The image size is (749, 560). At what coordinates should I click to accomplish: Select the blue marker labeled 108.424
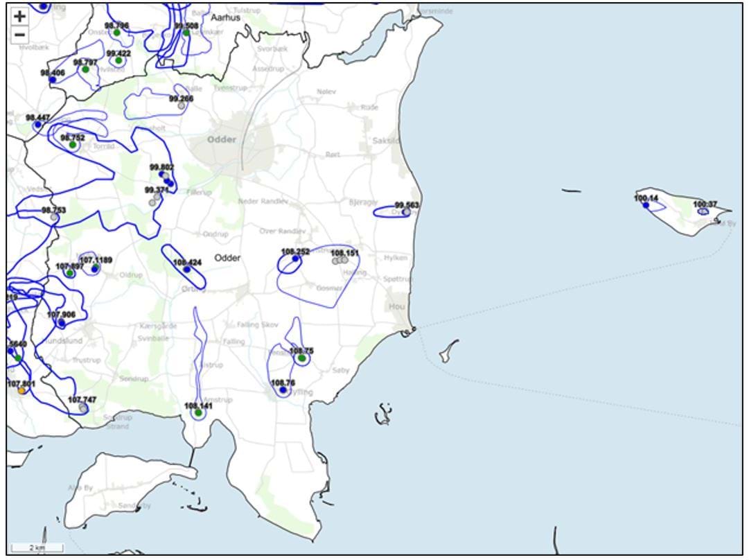pos(186,270)
